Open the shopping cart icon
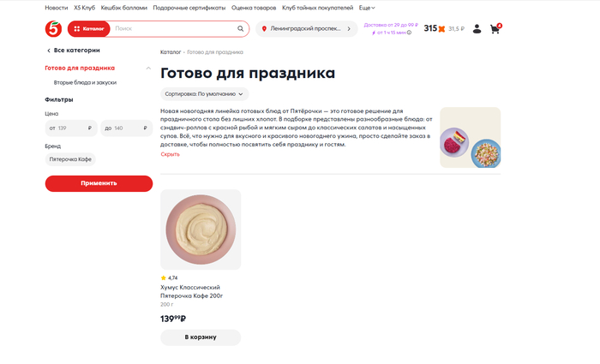Image resolution: width=600 pixels, height=364 pixels. click(495, 29)
